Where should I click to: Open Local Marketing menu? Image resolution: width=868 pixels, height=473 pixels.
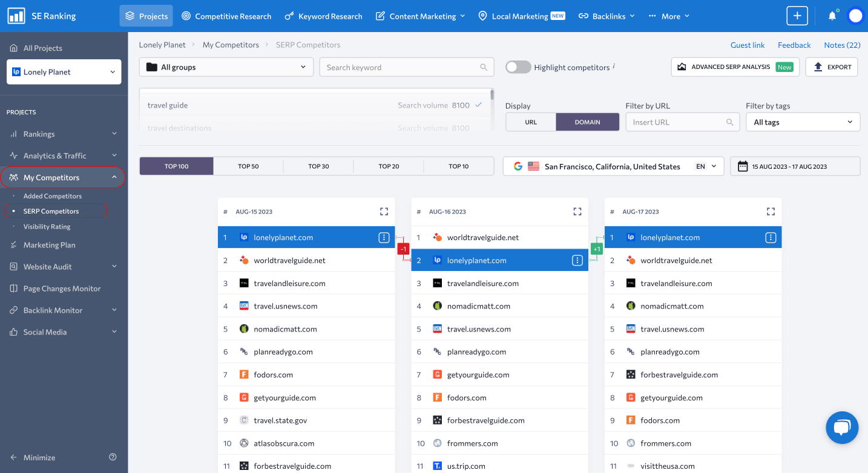(x=521, y=16)
